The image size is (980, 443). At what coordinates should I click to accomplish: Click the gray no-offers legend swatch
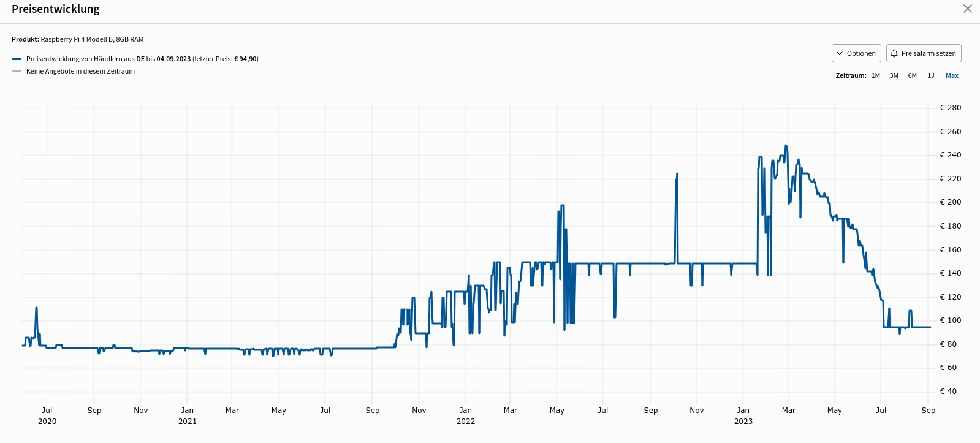point(17,71)
